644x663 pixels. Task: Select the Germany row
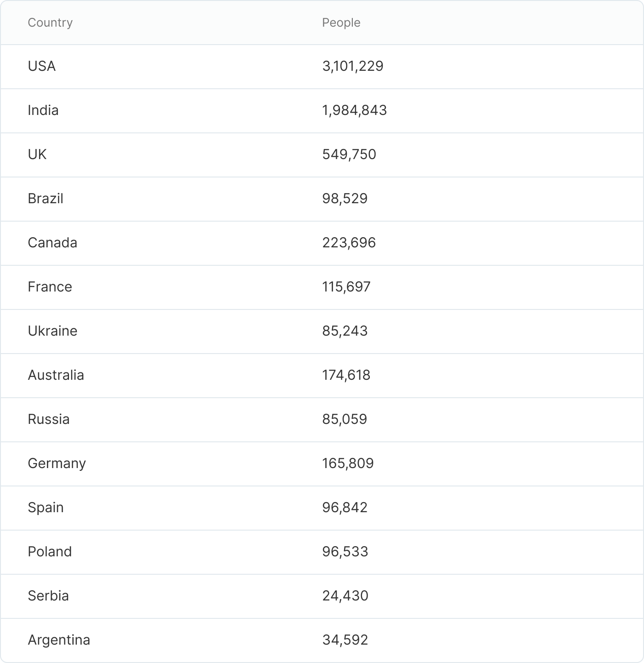[57, 463]
